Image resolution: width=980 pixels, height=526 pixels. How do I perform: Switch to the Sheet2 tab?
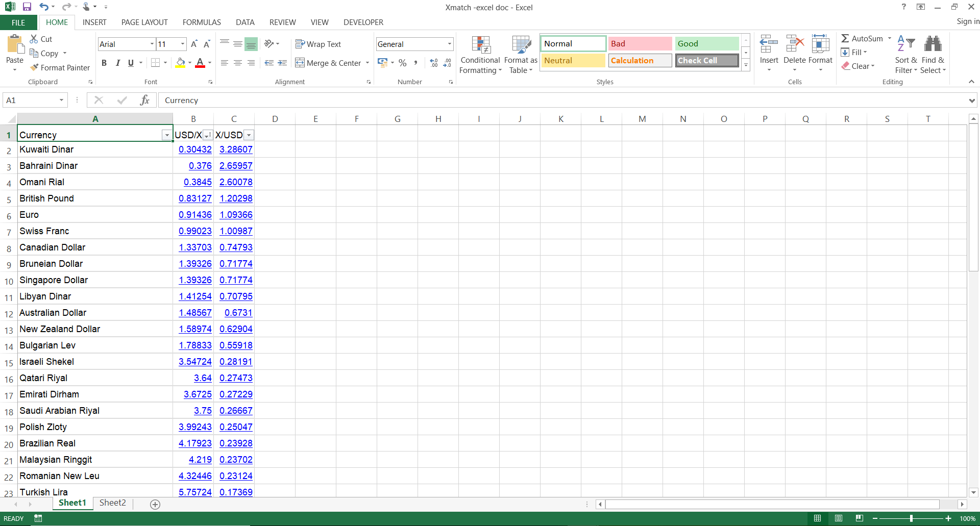pos(112,503)
